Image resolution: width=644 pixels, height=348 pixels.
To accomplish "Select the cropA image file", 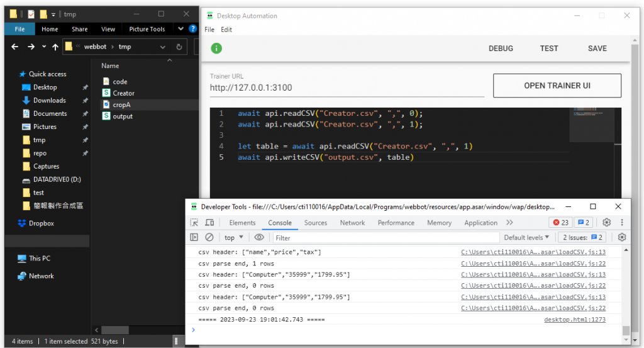I will [x=121, y=104].
